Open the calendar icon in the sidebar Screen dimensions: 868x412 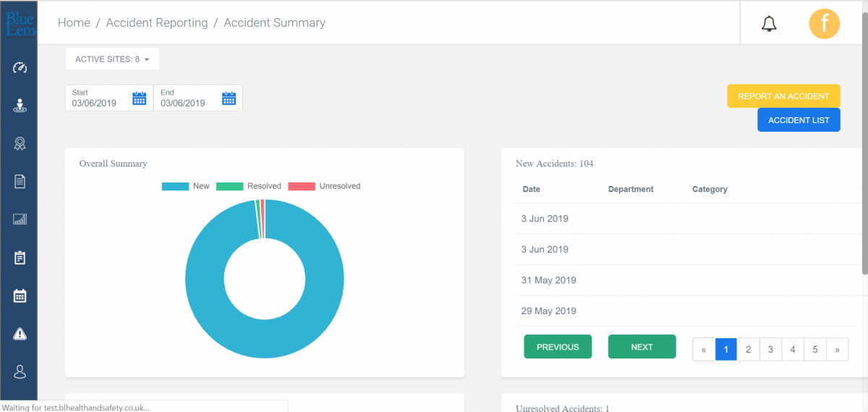coord(20,295)
